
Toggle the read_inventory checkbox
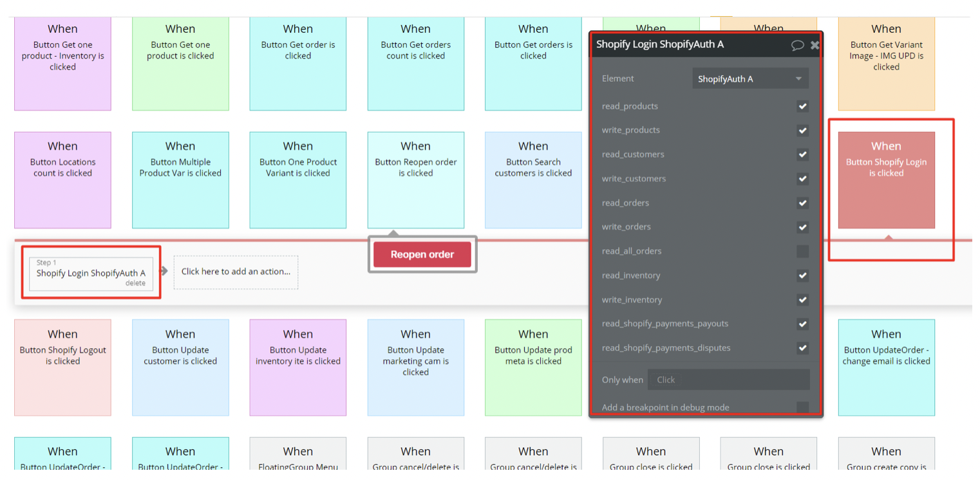pos(802,275)
